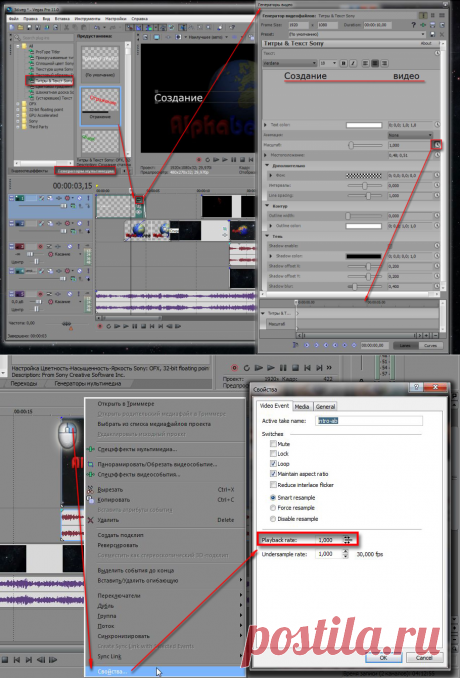Click Record in timeline transport bar
This screenshot has height=678, width=460.
pos(99,326)
